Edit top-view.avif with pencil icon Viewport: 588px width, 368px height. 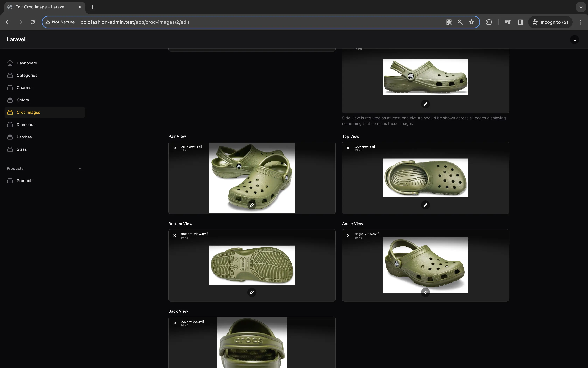pos(425,205)
